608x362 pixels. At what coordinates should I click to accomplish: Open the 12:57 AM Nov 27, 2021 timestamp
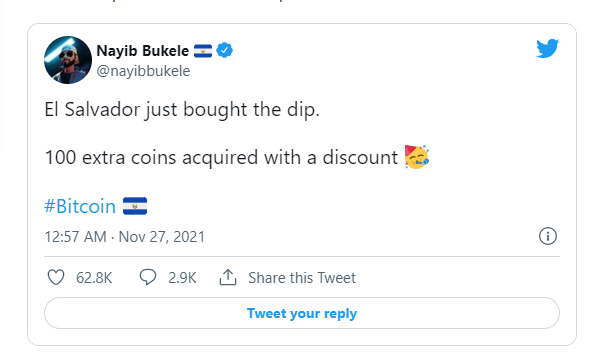[x=124, y=237]
